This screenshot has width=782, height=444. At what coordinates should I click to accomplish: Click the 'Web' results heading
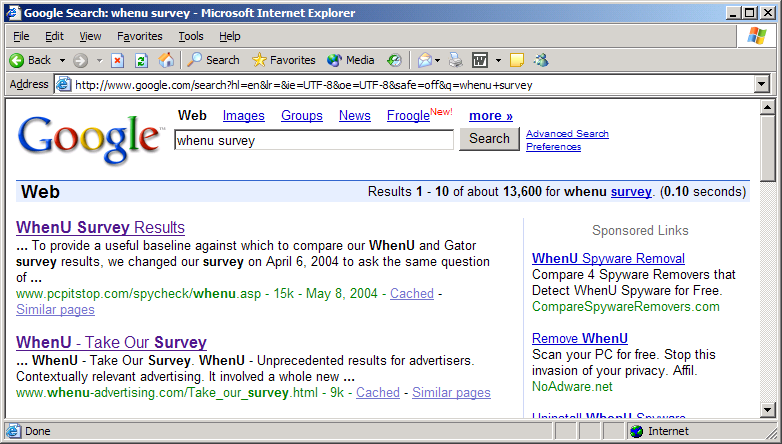(40, 192)
